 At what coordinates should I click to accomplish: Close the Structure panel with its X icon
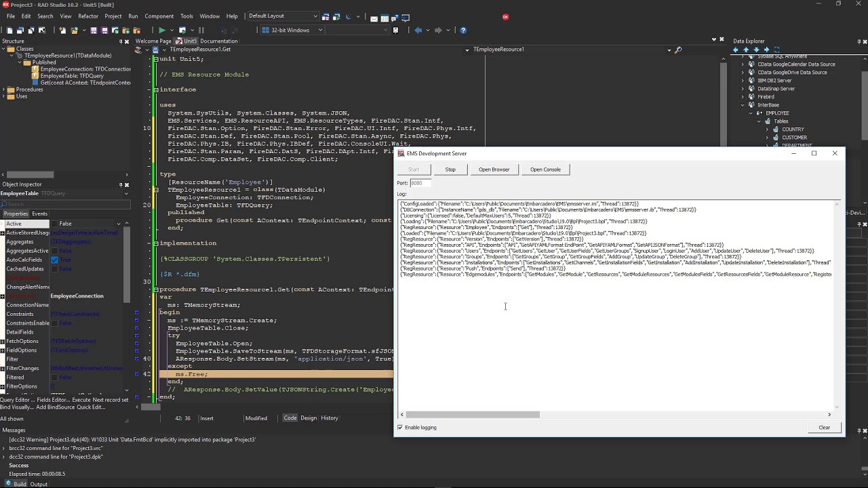(127, 41)
